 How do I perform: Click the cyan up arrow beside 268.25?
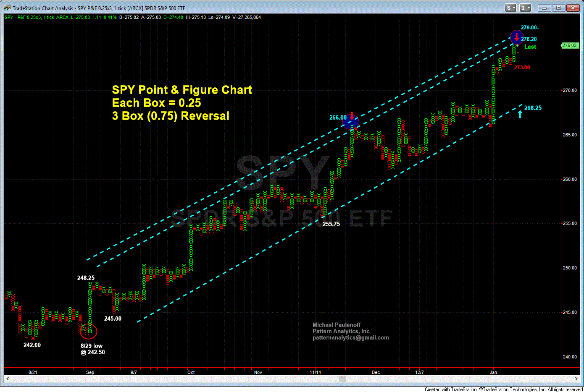[520, 113]
